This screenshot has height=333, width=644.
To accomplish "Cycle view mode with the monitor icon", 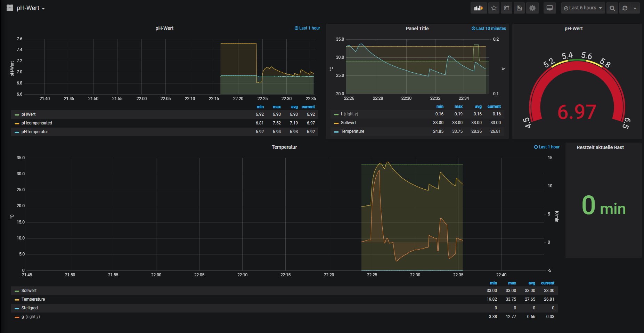I will pyautogui.click(x=549, y=8).
